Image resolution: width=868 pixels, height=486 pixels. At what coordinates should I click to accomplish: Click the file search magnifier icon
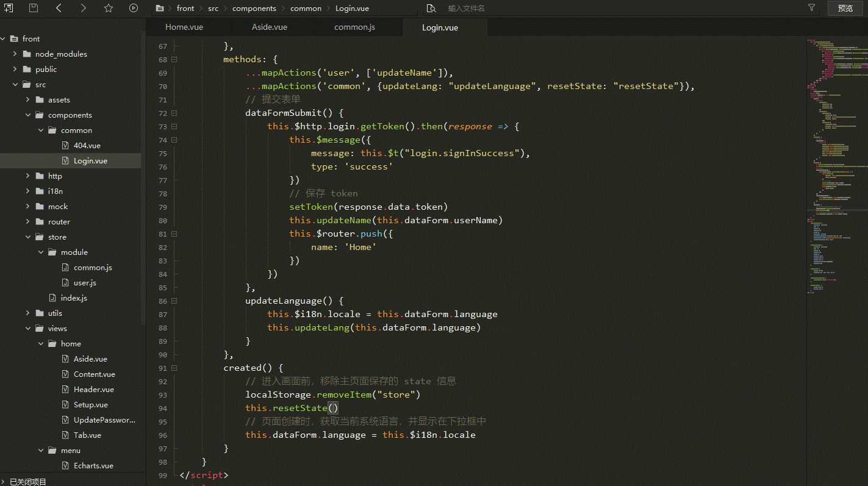point(431,9)
